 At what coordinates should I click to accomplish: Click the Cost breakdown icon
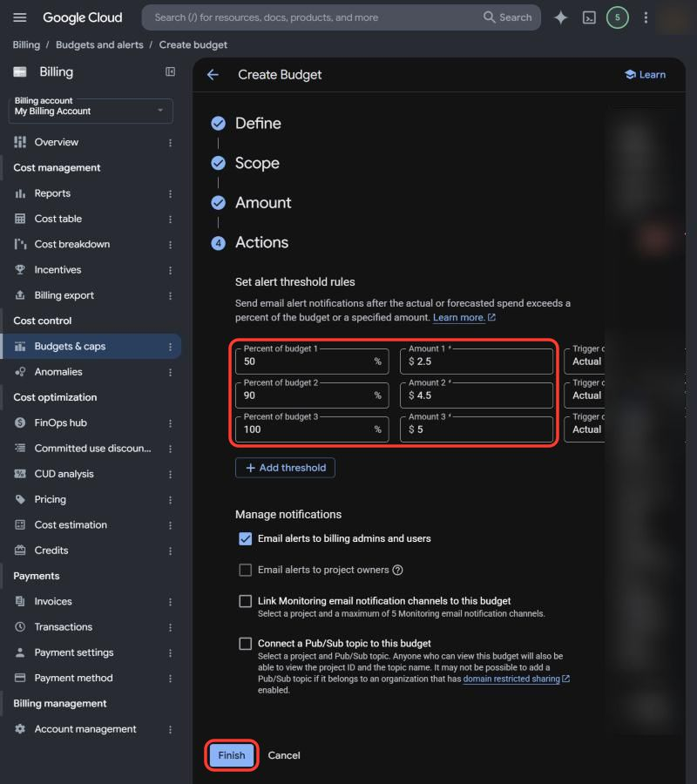(20, 244)
